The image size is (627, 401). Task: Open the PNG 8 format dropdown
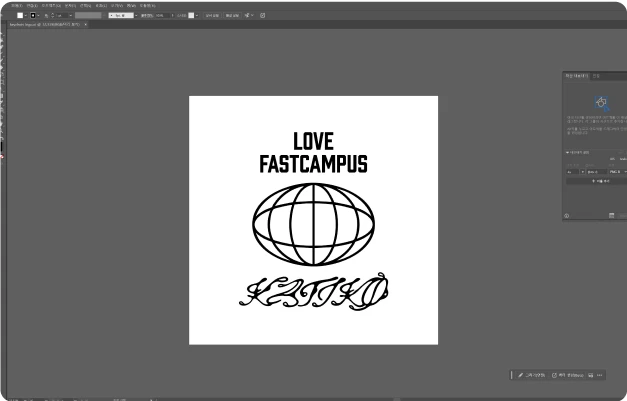[x=618, y=172]
